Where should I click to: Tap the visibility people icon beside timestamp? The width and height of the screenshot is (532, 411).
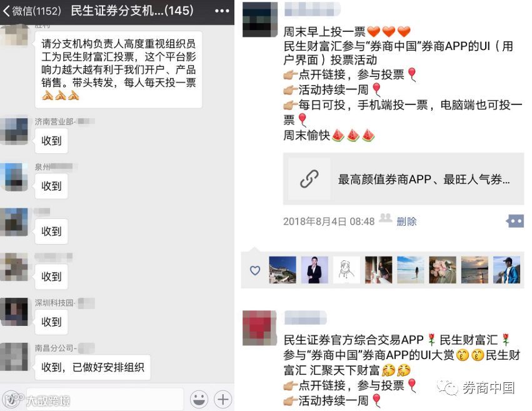coord(386,218)
